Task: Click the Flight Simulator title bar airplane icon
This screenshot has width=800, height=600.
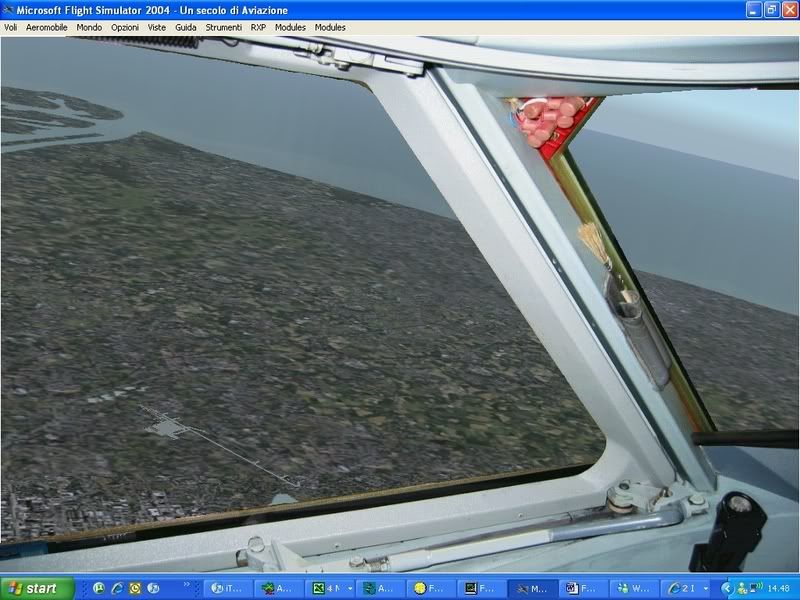Action: (x=8, y=10)
